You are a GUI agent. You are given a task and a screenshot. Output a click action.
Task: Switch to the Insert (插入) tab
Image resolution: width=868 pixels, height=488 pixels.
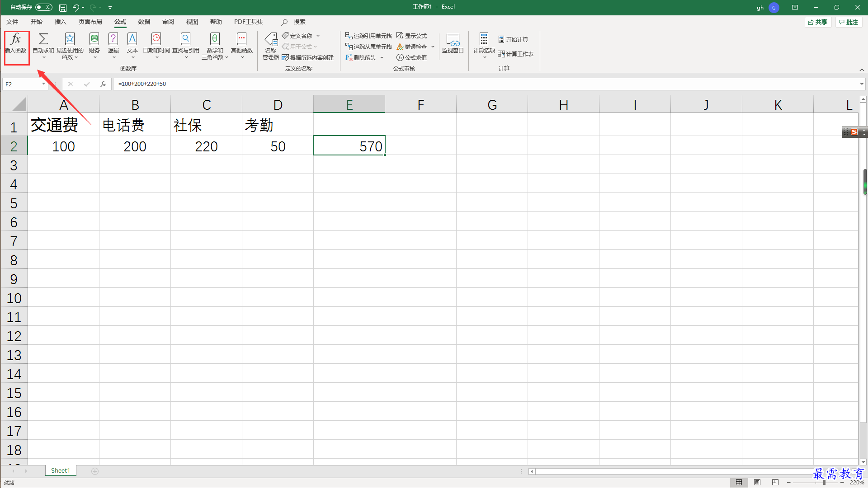coord(60,22)
